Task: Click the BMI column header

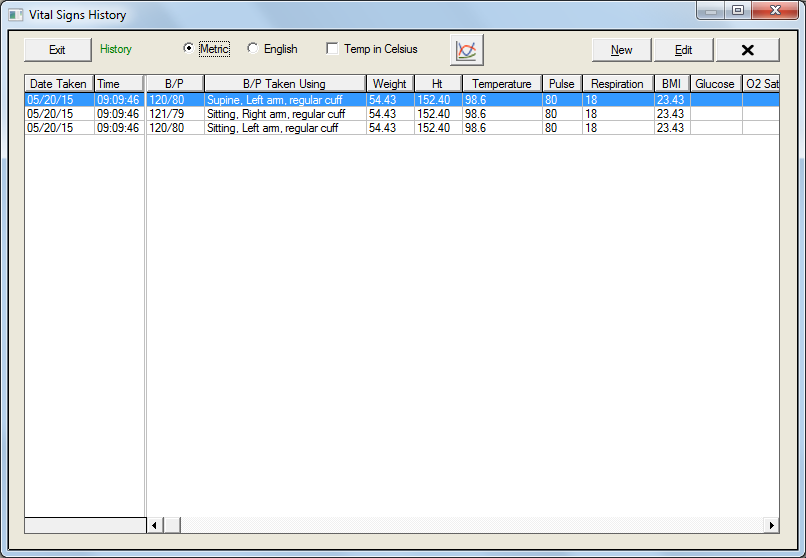Action: (x=670, y=84)
